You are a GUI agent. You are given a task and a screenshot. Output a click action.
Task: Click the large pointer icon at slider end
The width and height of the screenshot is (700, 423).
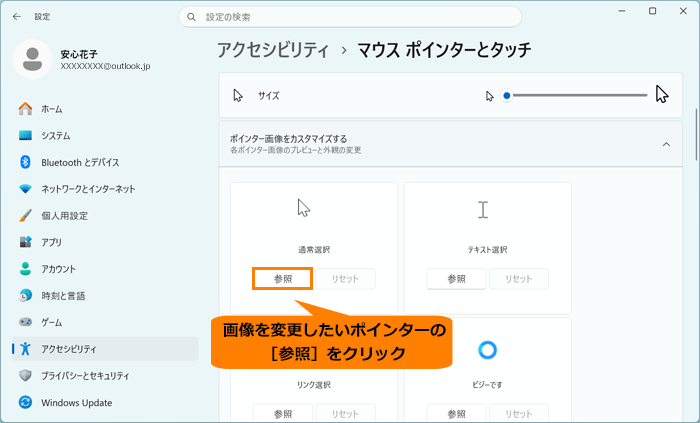click(x=662, y=95)
